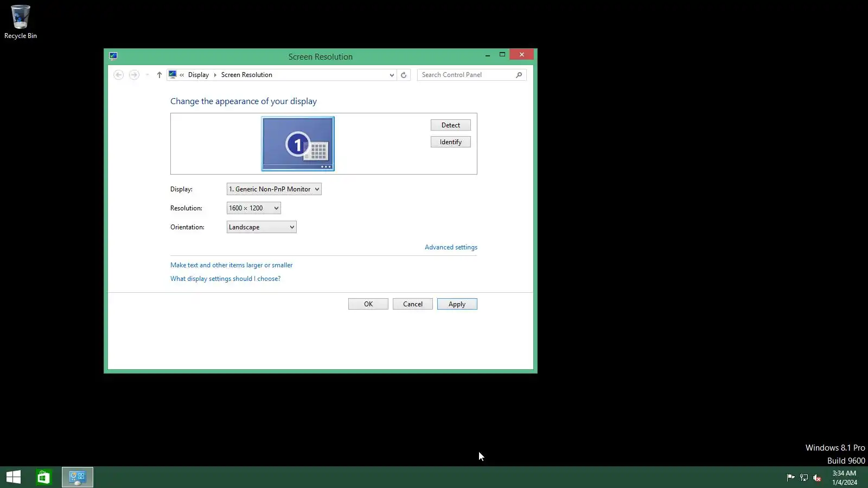Maximize the Screen Resolution window

(502, 55)
